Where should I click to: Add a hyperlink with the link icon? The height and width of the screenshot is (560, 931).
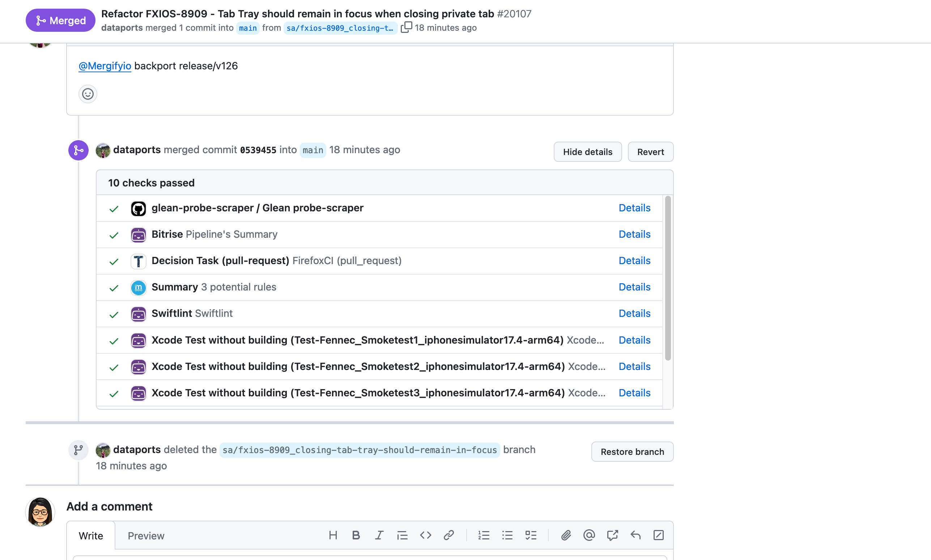click(449, 535)
